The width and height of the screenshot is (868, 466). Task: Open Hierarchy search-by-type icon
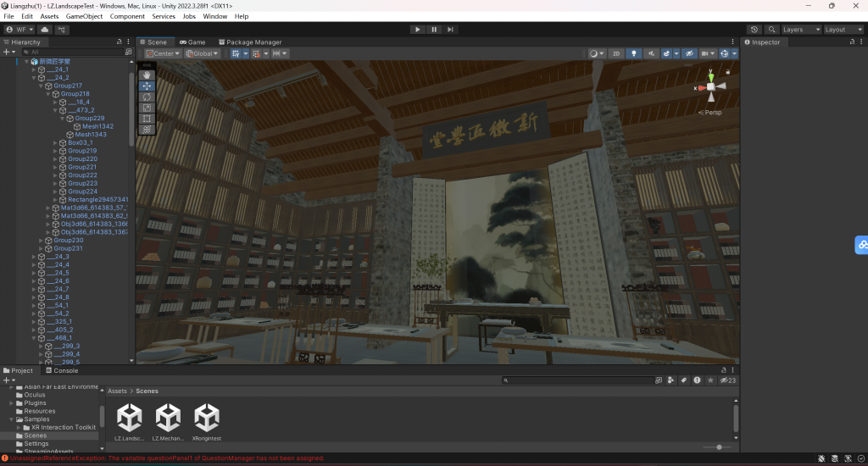(129, 52)
